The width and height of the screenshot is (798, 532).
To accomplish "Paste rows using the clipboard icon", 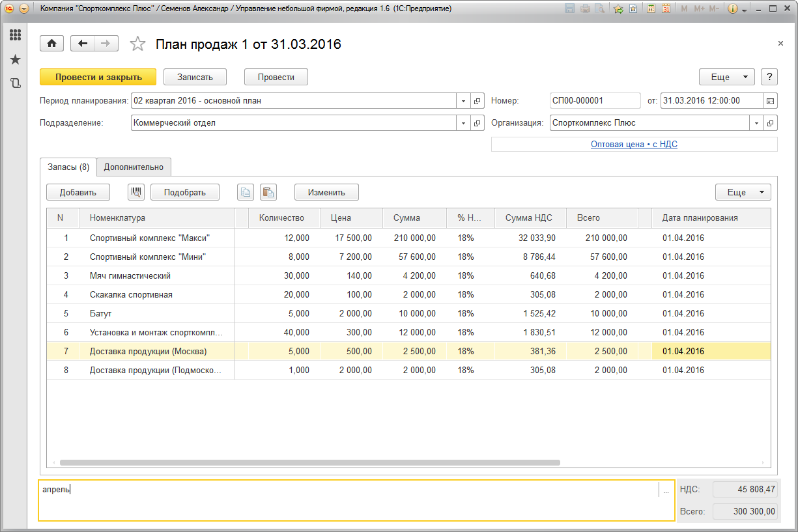I will 268,192.
